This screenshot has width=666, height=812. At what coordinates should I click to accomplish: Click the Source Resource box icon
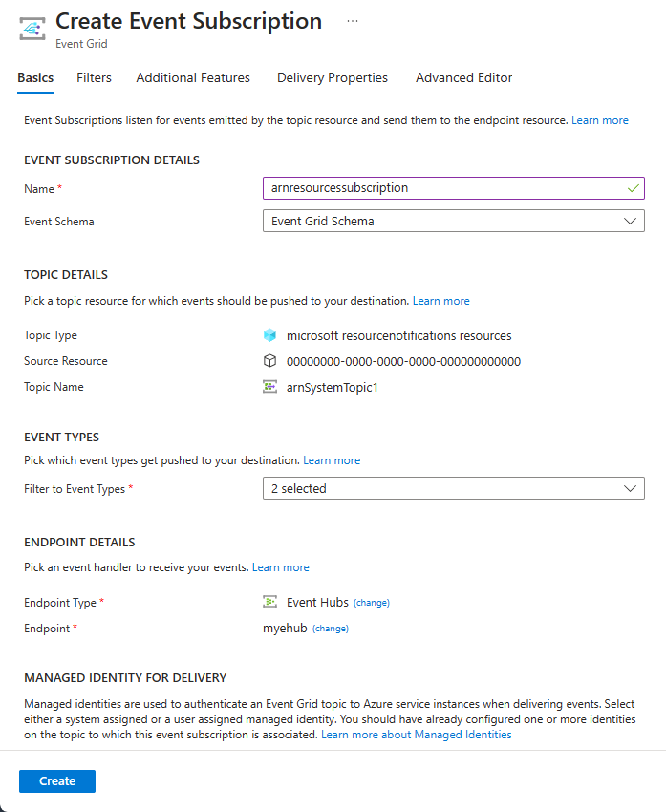[269, 361]
